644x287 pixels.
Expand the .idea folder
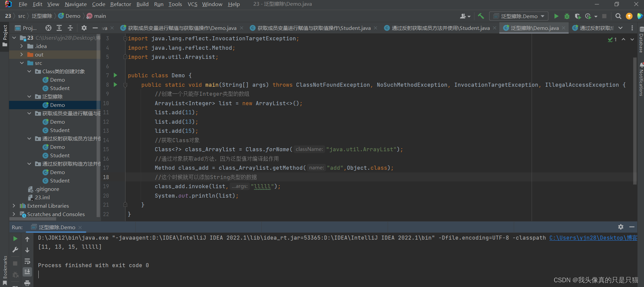coord(22,46)
